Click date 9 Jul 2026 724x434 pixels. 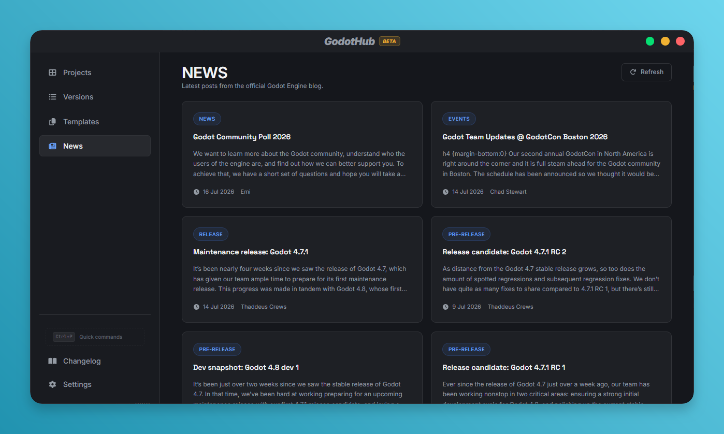click(466, 307)
